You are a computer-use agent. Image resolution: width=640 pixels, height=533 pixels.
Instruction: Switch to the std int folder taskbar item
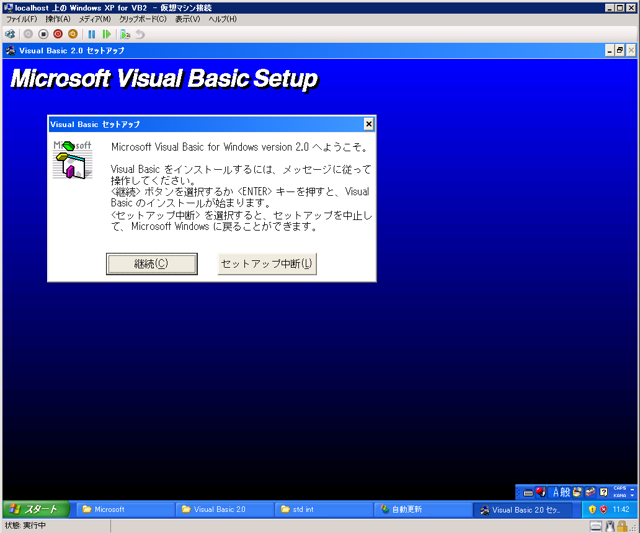[x=324, y=509]
